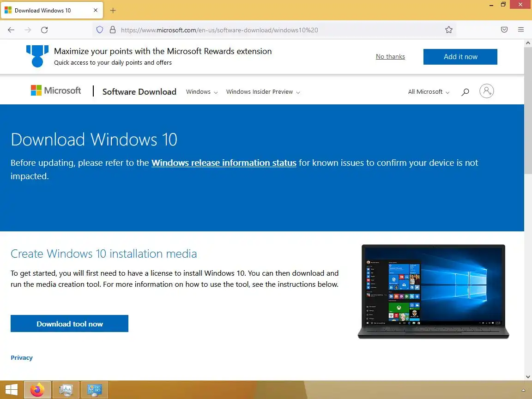Bookmark this page with the star icon
532x399 pixels.
448,30
